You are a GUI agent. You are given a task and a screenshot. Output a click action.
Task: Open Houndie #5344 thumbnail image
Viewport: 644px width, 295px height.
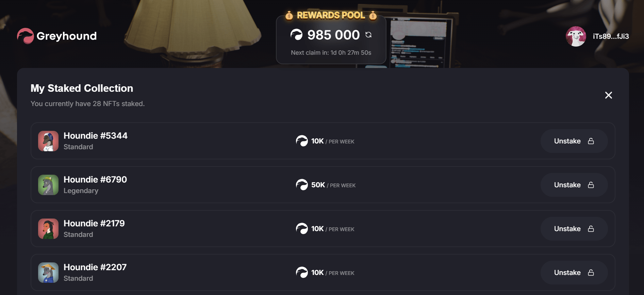(48, 141)
